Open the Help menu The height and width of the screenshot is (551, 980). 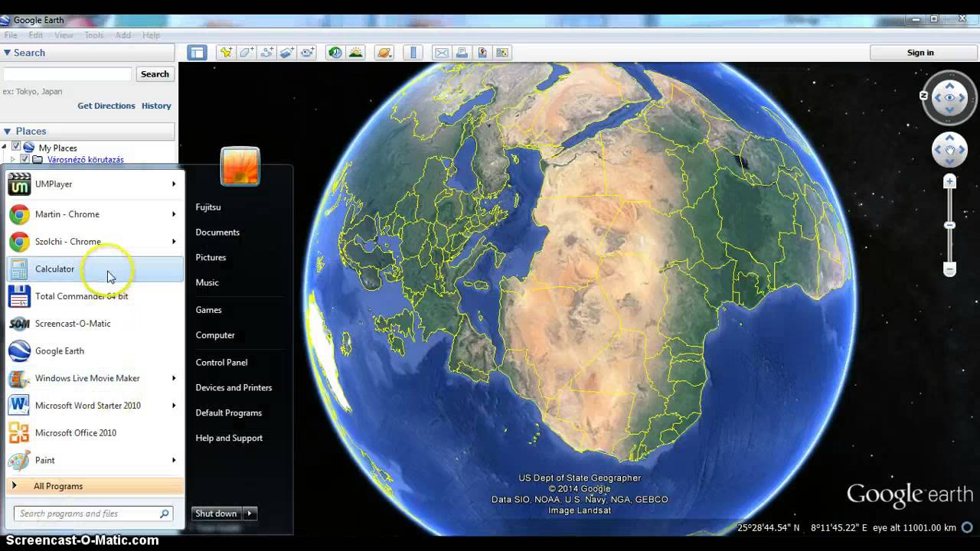point(151,35)
